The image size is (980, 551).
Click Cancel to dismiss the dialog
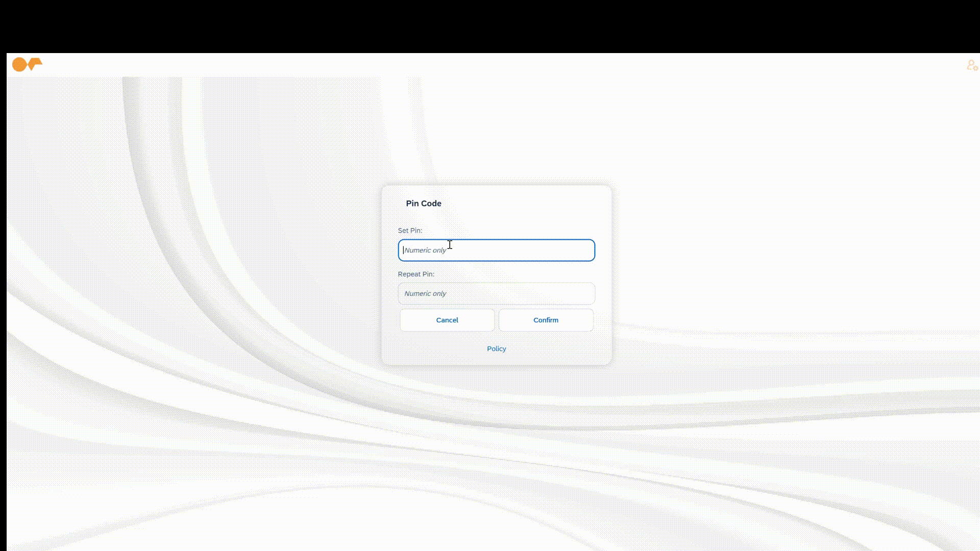click(447, 320)
